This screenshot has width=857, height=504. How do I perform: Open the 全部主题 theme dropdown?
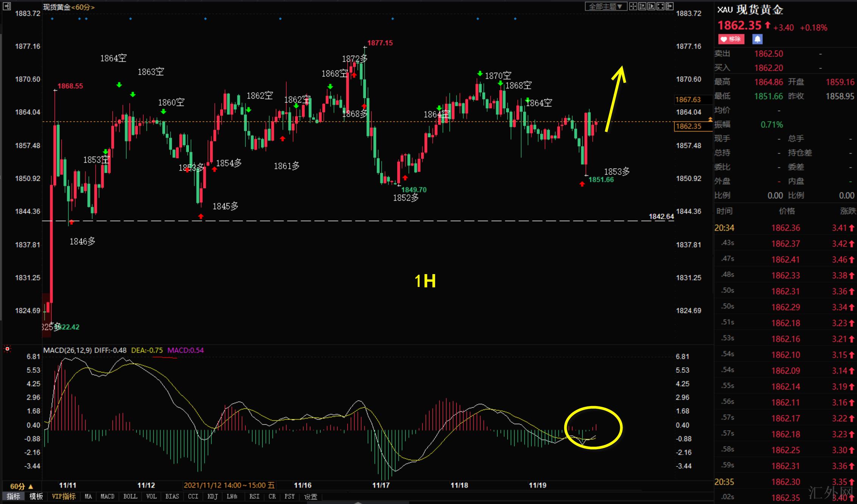[605, 6]
